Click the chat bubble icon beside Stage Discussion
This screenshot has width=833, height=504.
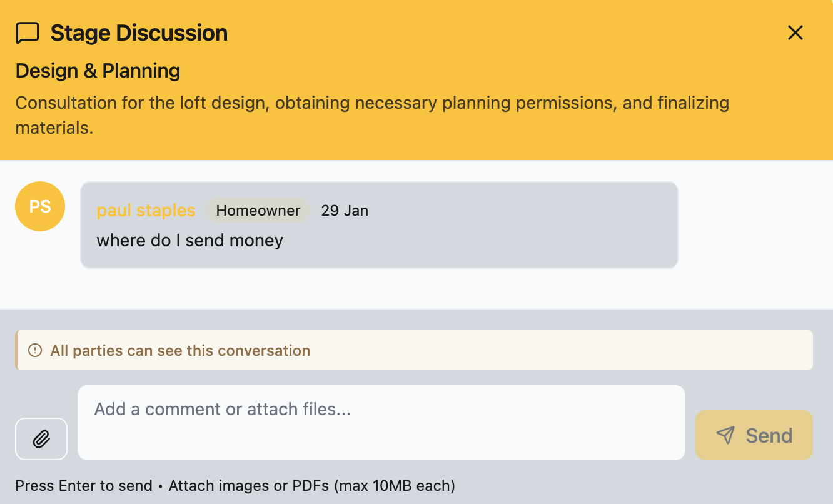click(28, 33)
